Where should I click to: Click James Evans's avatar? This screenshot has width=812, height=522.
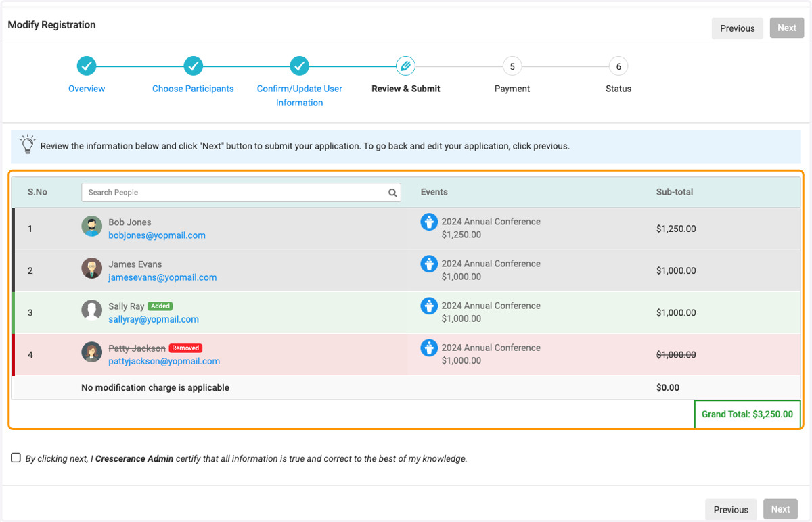[92, 268]
